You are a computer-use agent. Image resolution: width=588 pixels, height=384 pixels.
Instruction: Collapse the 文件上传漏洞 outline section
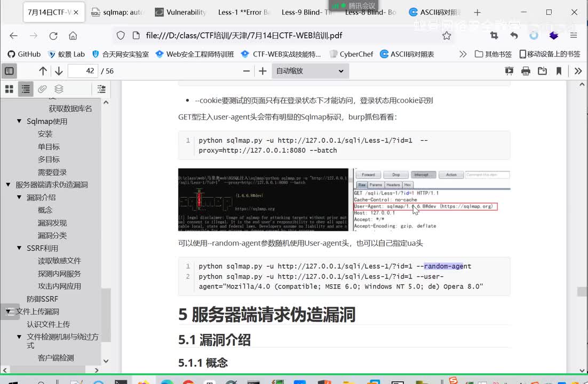coord(8,311)
